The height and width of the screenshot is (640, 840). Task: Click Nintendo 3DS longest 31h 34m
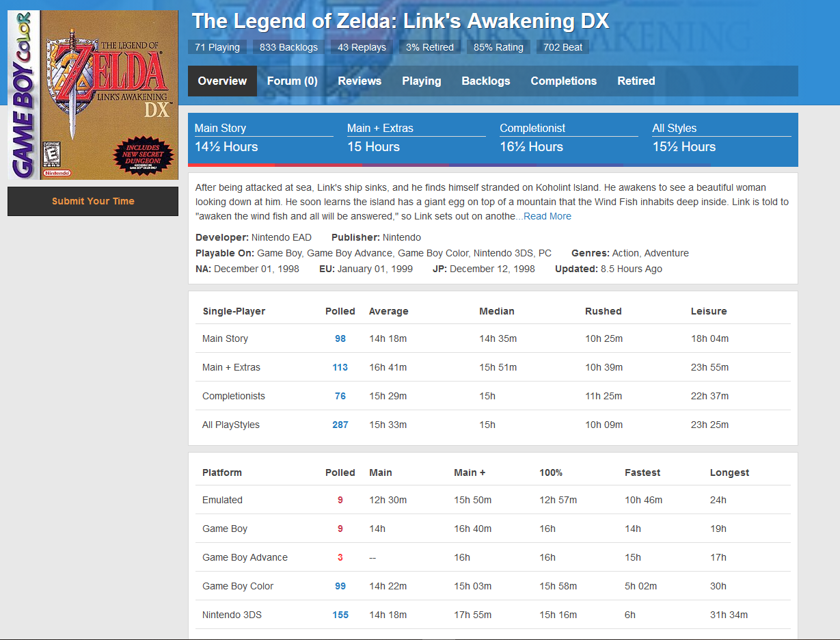tap(729, 615)
